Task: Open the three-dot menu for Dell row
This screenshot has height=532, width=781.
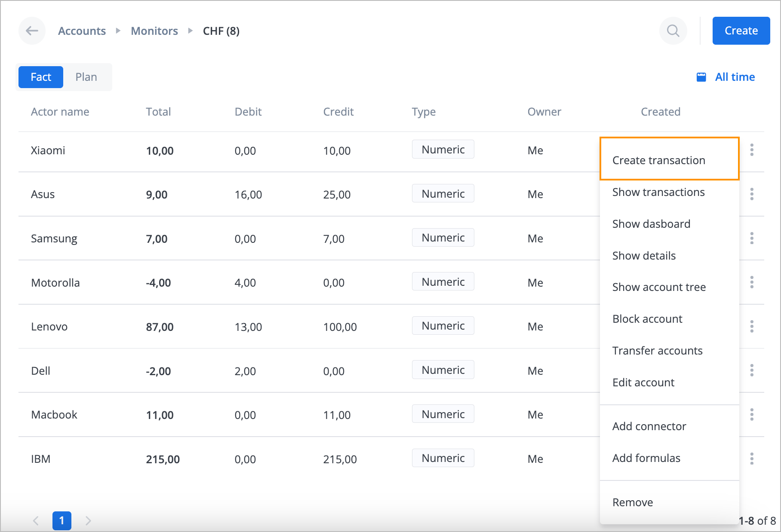Action: (752, 370)
